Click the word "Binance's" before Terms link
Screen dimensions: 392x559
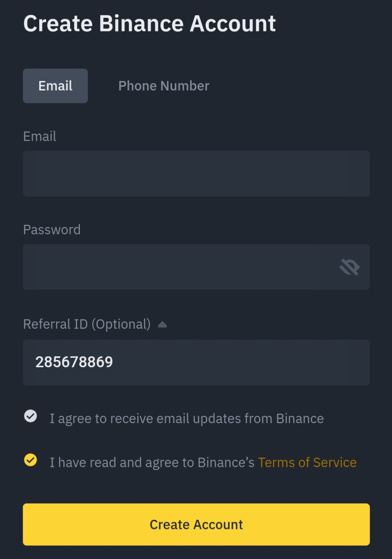pos(226,462)
